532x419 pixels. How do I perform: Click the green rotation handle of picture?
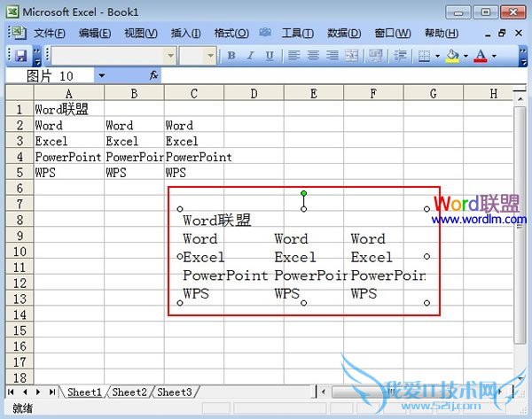[x=303, y=193]
